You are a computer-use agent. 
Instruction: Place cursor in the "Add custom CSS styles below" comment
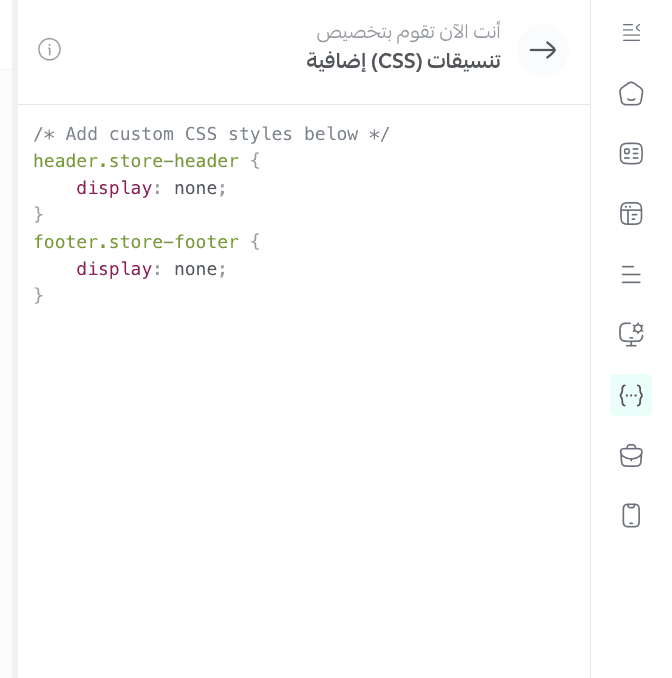(x=211, y=134)
